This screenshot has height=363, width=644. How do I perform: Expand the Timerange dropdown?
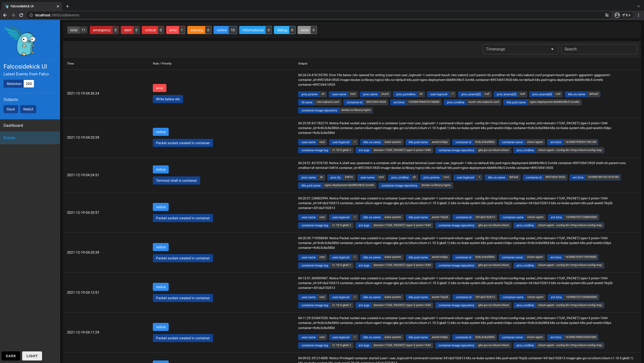point(520,49)
